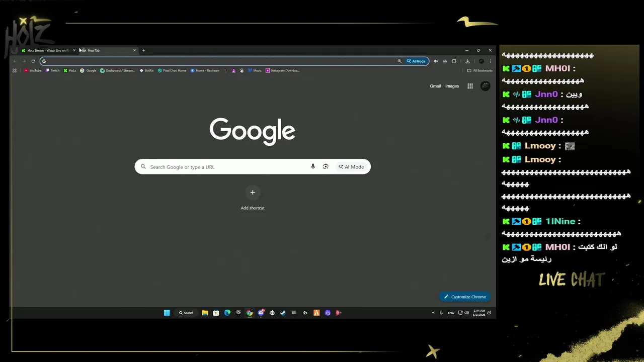Open the taskbar clock and date
The width and height of the screenshot is (644, 362).
click(x=479, y=313)
